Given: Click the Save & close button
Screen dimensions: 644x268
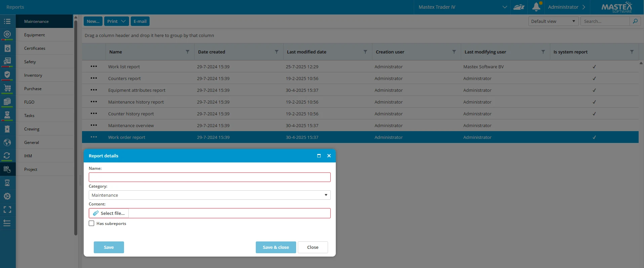Looking at the screenshot, I should tap(276, 247).
